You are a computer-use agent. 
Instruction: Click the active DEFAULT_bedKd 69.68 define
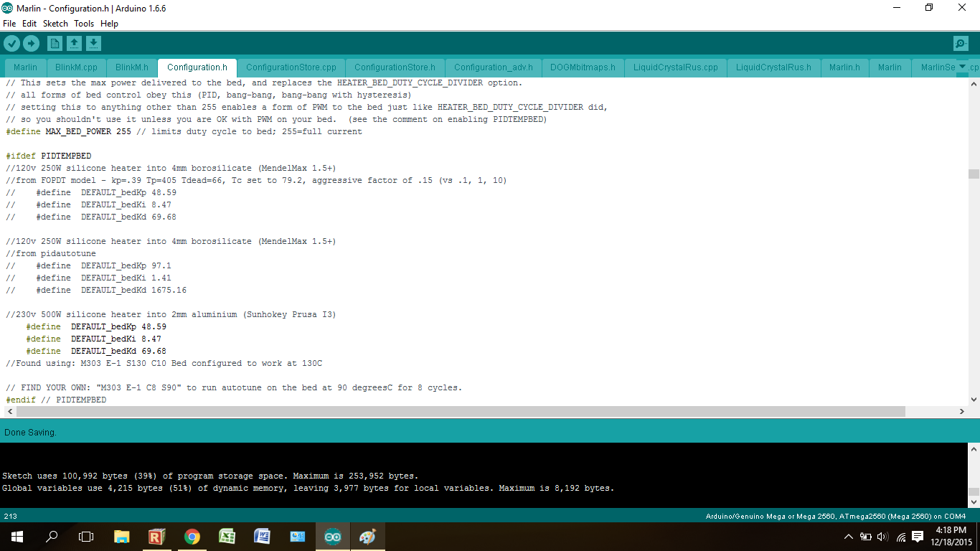pos(96,351)
